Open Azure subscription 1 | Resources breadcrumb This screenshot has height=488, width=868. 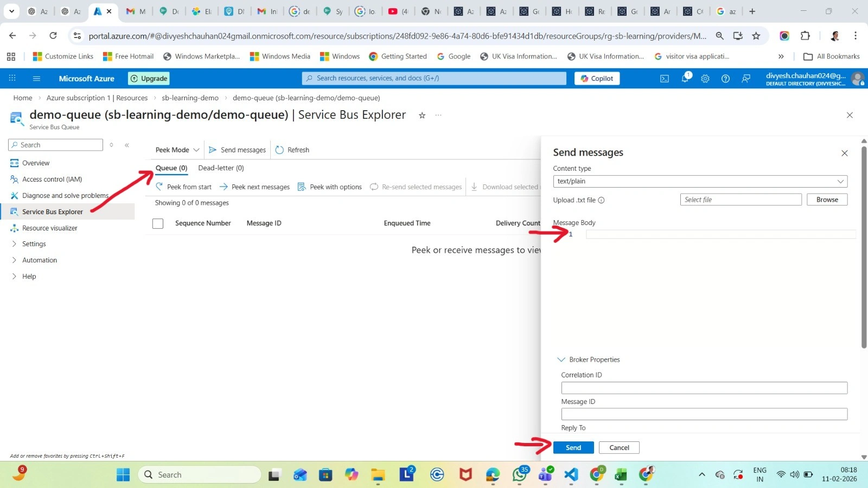click(x=97, y=98)
